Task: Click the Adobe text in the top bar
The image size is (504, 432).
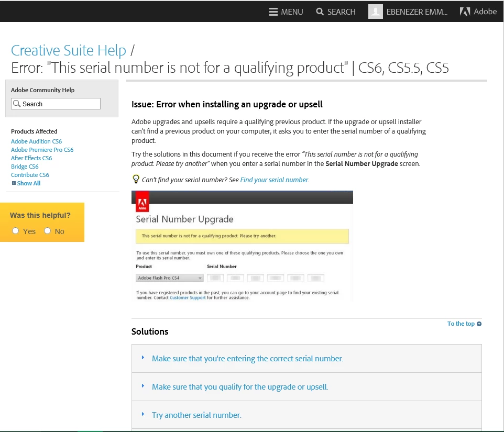Action: [x=485, y=12]
